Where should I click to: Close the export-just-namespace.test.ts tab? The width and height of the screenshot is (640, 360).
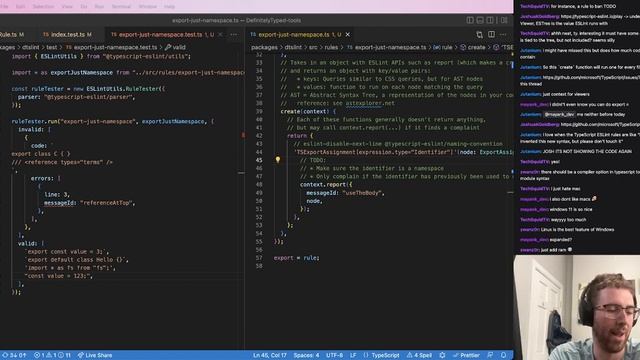(x=220, y=35)
